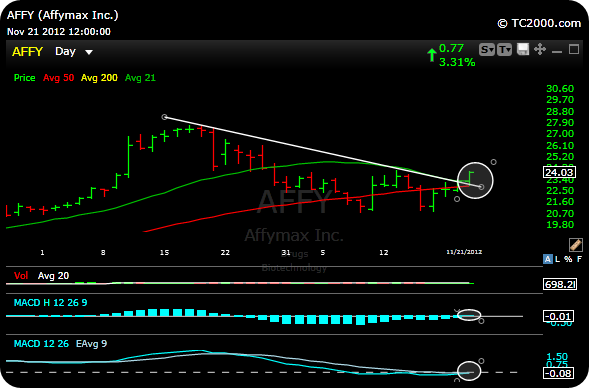Screen dimensions: 589x388
Task: Click the -0.01 MACD histogram value
Action: (x=558, y=316)
